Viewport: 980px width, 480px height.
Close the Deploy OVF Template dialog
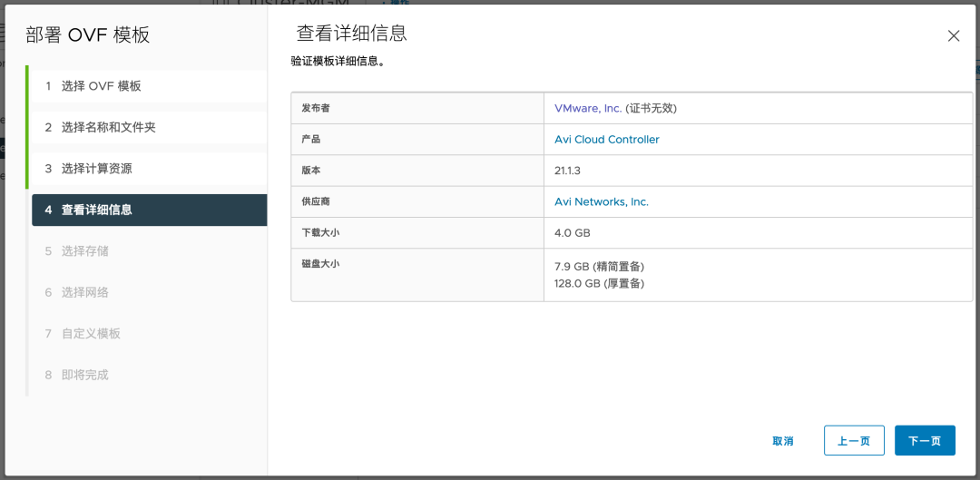953,35
